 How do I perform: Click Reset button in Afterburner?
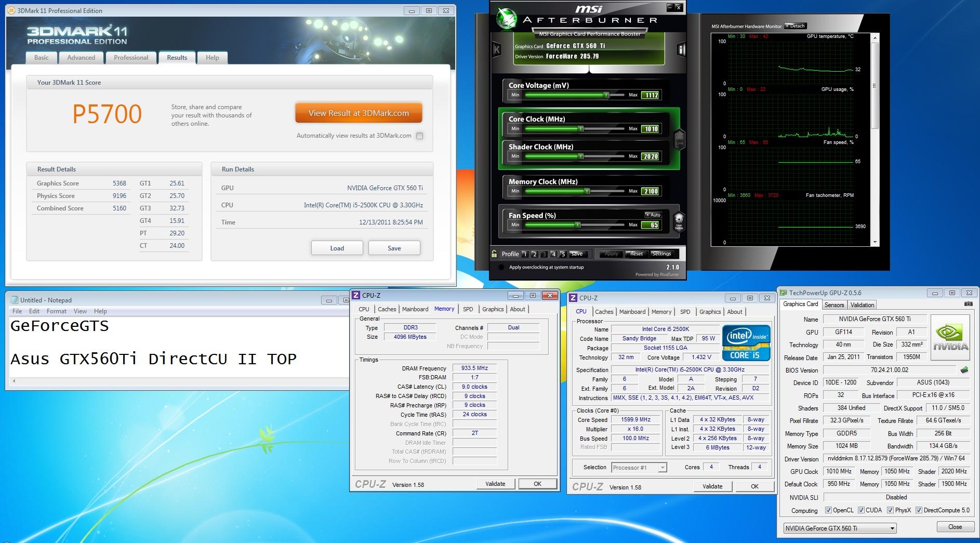pyautogui.click(x=636, y=254)
